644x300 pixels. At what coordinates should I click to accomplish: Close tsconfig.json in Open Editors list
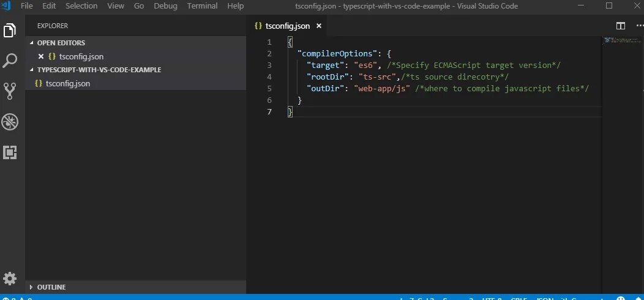coord(40,57)
